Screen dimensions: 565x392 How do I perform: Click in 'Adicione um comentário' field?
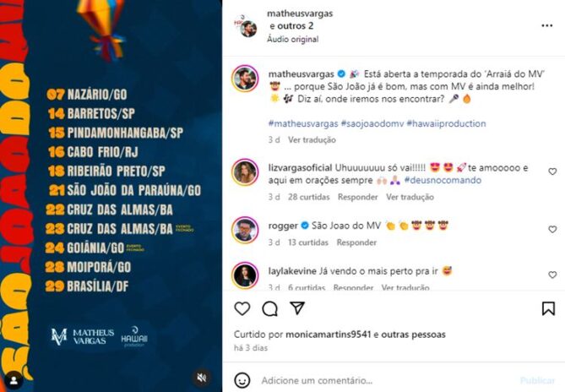pyautogui.click(x=388, y=380)
